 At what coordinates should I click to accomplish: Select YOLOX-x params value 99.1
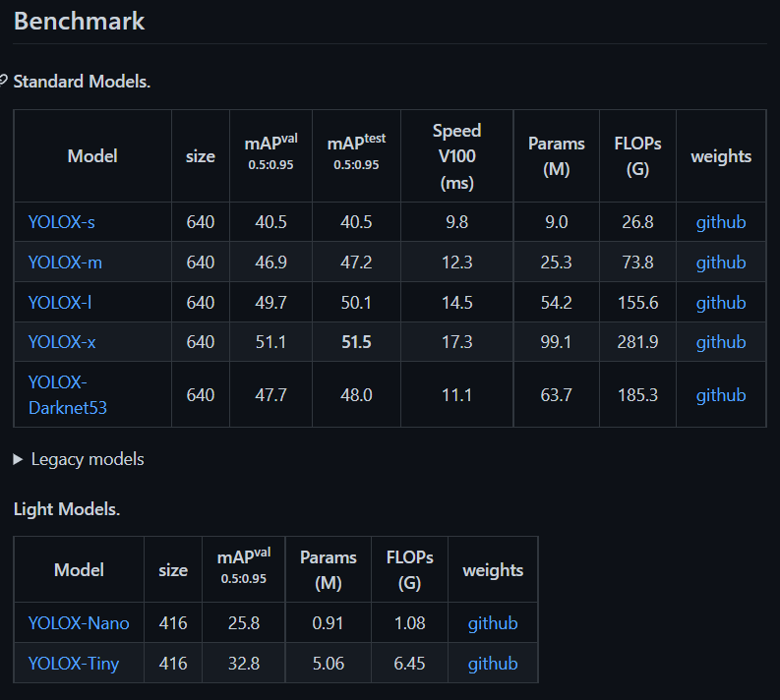(x=556, y=342)
